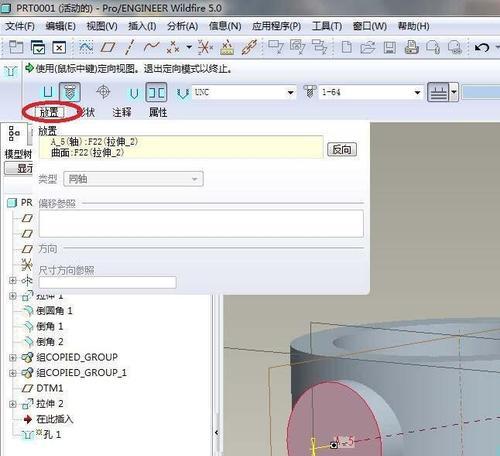Select the datum point tool

[x=173, y=47]
